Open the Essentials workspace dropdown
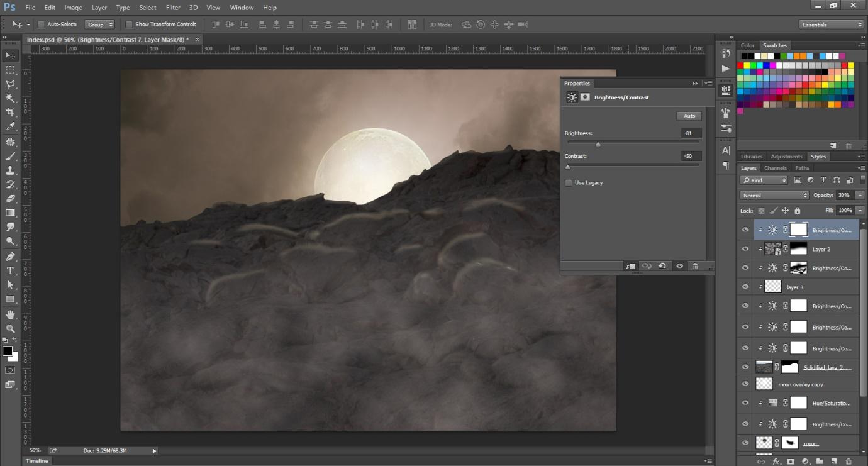This screenshot has width=868, height=466. (x=832, y=25)
